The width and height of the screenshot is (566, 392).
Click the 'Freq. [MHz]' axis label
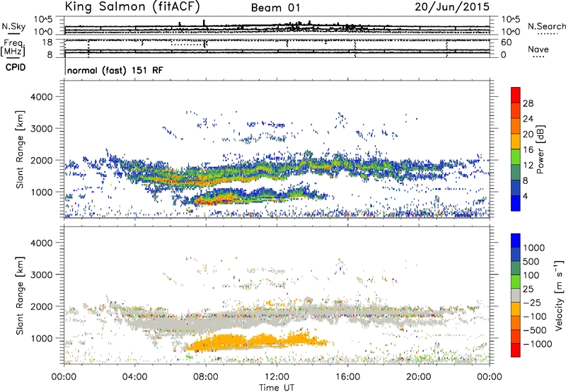[13, 49]
